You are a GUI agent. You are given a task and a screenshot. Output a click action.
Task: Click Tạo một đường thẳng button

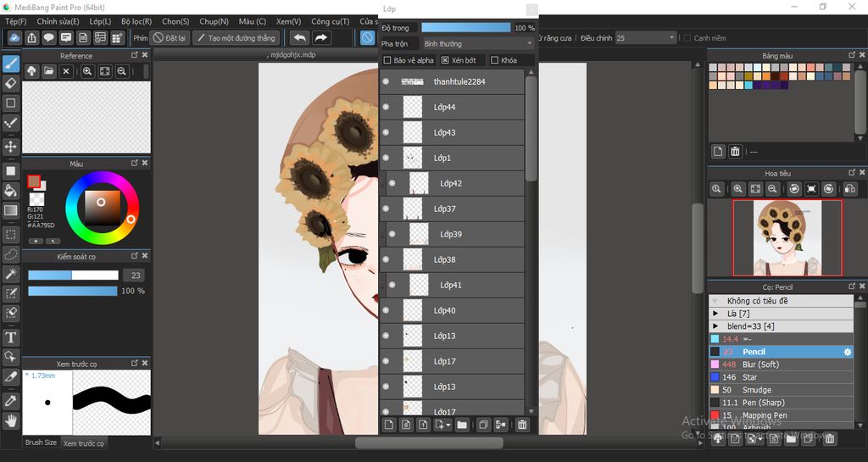tap(236, 37)
